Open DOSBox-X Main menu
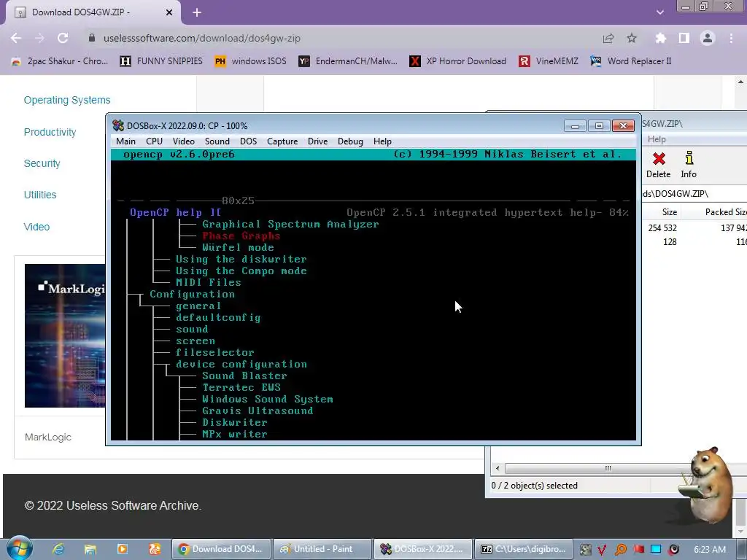 click(125, 141)
